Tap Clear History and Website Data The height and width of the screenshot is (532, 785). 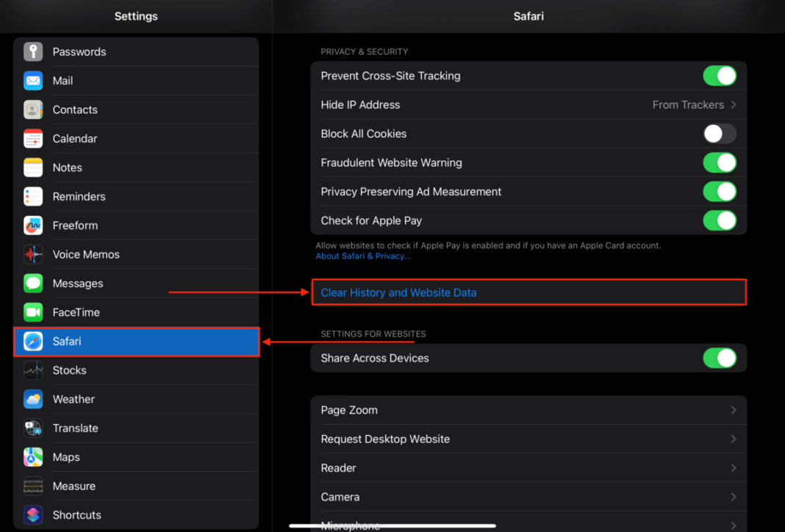398,292
